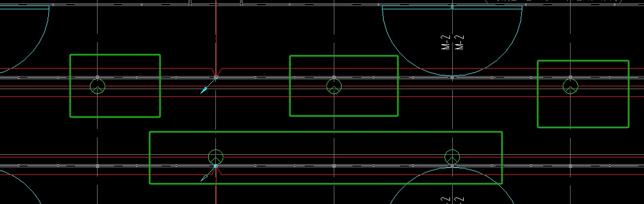The image size is (644, 204).
Task: Select the cyan grip point on the lower wall line
Action: 215,166
